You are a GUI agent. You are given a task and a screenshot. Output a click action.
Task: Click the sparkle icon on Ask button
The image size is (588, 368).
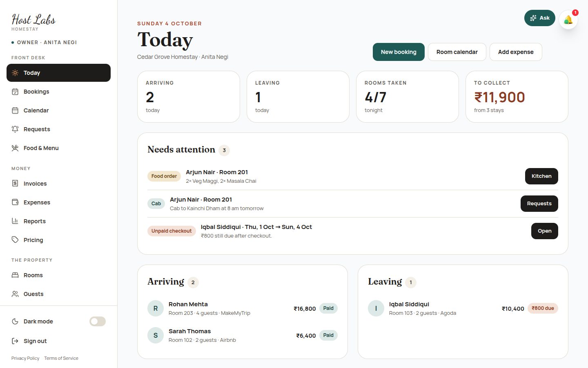[533, 18]
